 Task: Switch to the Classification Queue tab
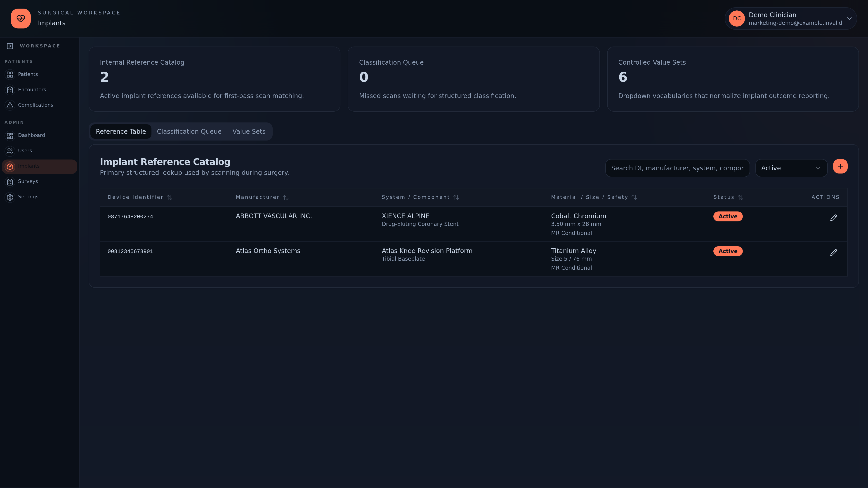[189, 131]
